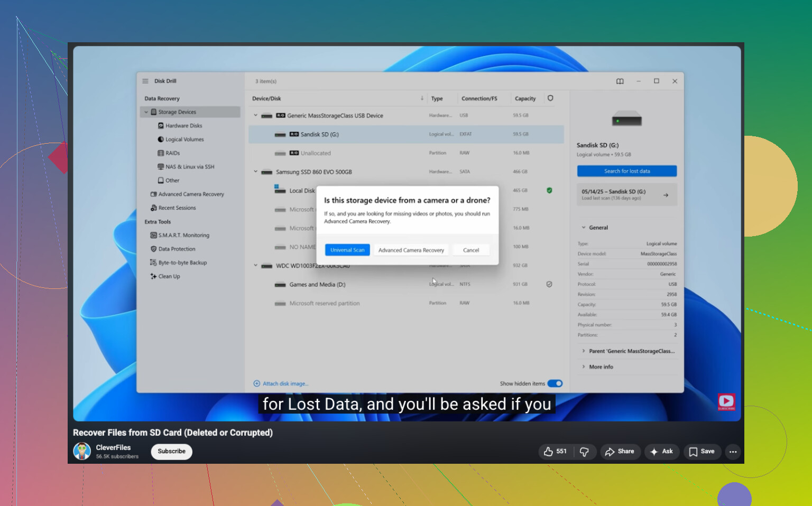
Task: Select Microsoft reserved partition row
Action: tap(406, 303)
